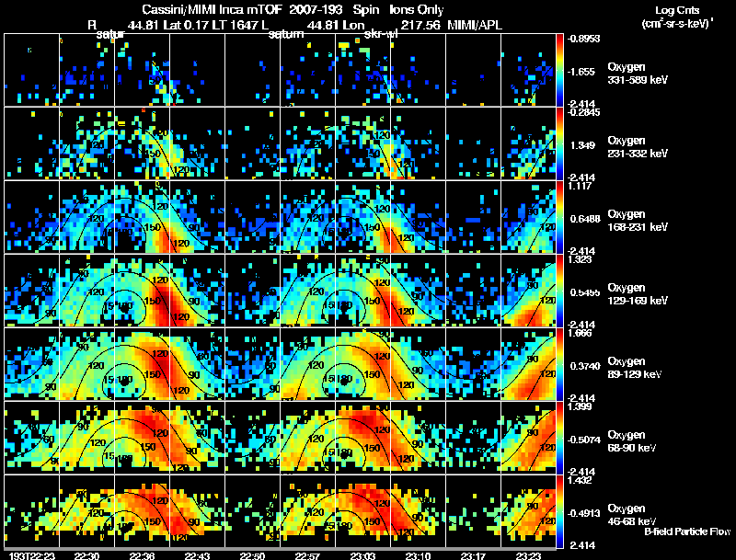Click the Oxygen 129-169 keV color bar
The width and height of the screenshot is (736, 560).
click(x=559, y=291)
